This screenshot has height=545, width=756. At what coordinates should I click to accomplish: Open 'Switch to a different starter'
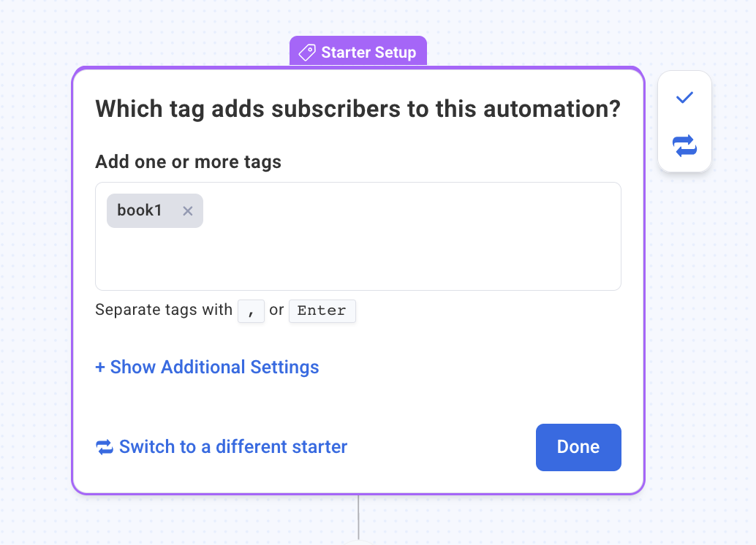[x=233, y=446]
